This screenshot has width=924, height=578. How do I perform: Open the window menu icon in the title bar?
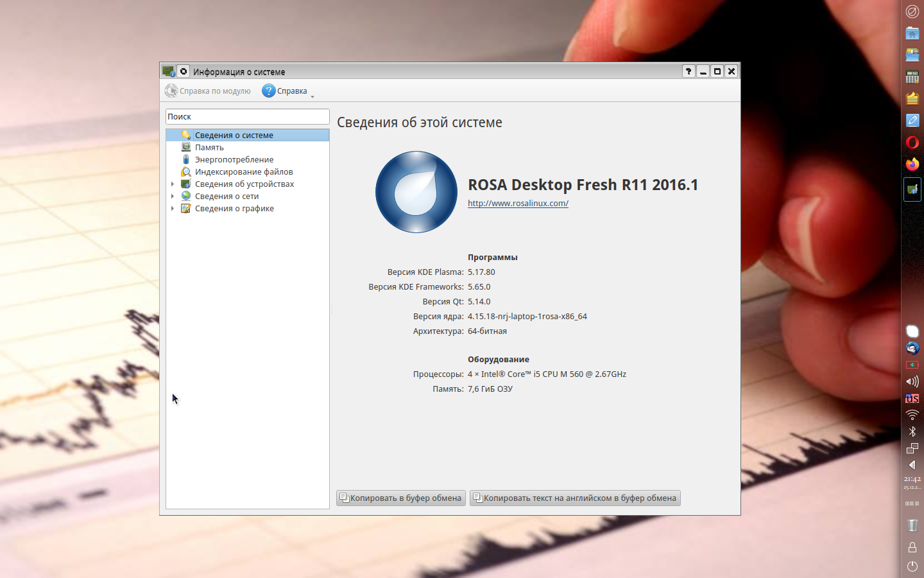[169, 71]
